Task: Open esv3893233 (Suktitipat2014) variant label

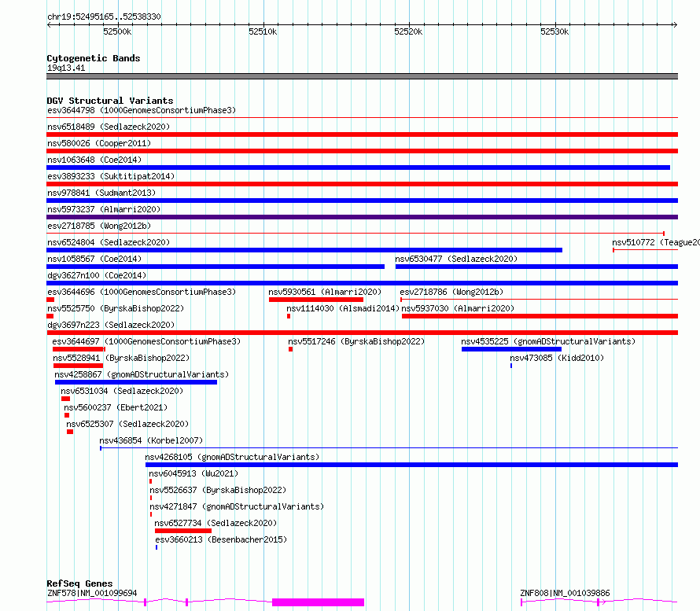Action: coord(111,176)
